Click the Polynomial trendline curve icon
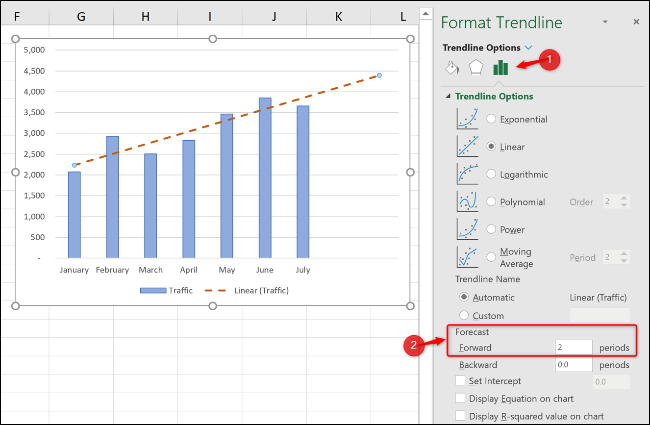This screenshot has width=650, height=425. tap(466, 201)
